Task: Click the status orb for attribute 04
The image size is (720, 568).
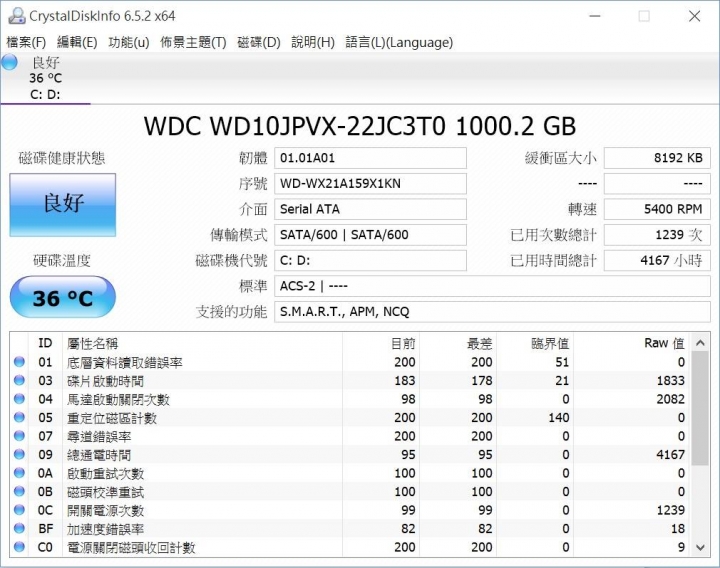Action: point(19,399)
